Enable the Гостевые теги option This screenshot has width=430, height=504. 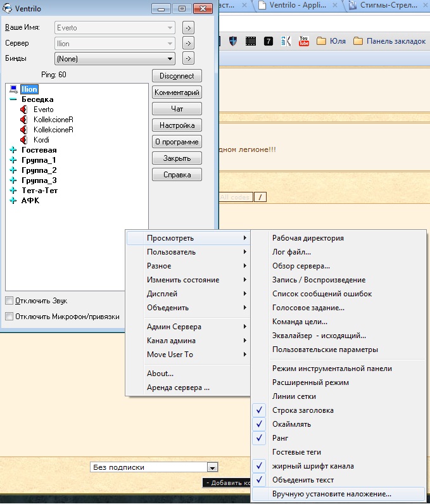coord(339,452)
